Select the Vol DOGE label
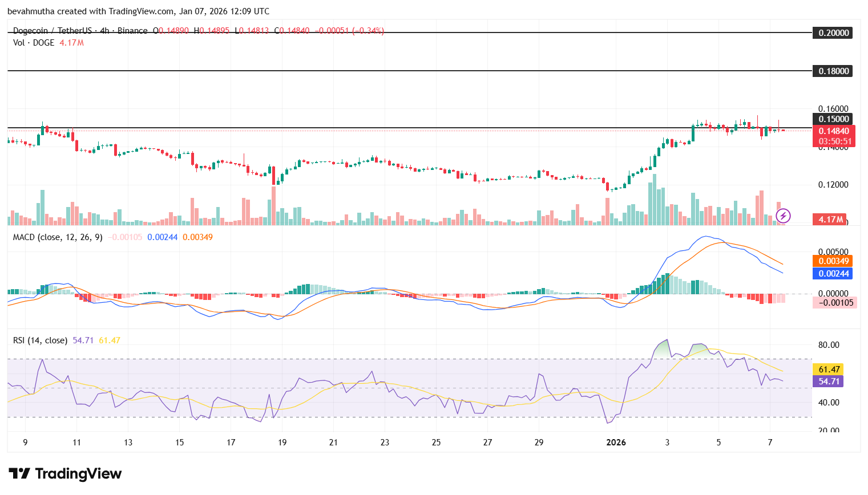 coord(32,42)
